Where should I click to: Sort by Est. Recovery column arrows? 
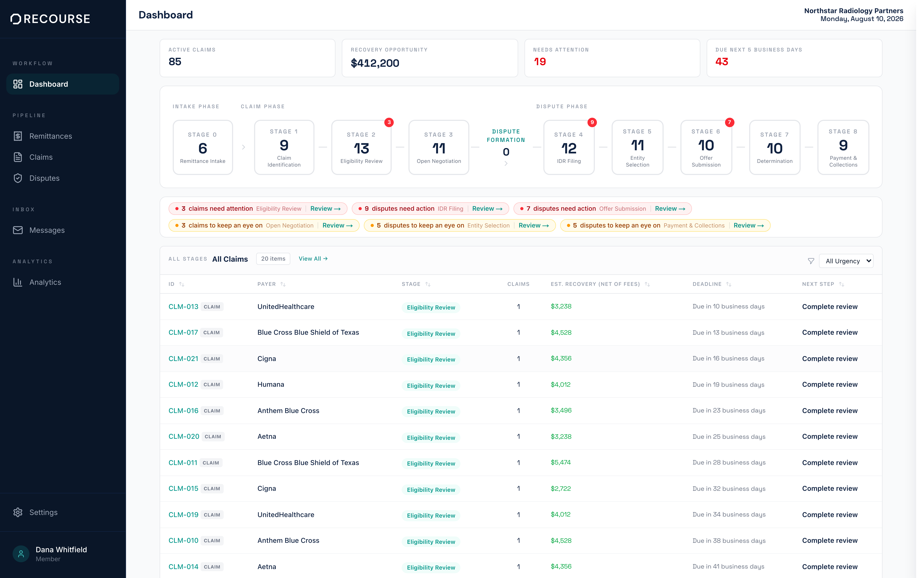[647, 284]
